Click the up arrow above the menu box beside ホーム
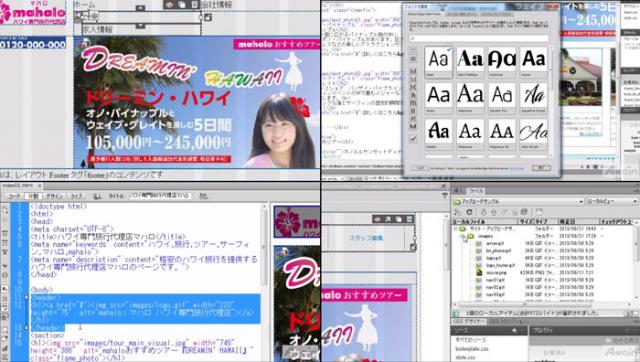Image resolution: width=640 pixels, height=362 pixels. coord(140,8)
